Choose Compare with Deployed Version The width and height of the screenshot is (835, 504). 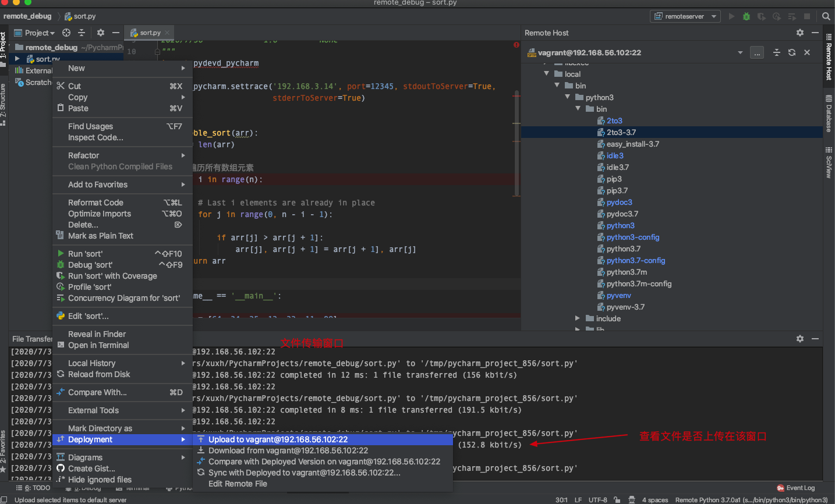tap(323, 462)
